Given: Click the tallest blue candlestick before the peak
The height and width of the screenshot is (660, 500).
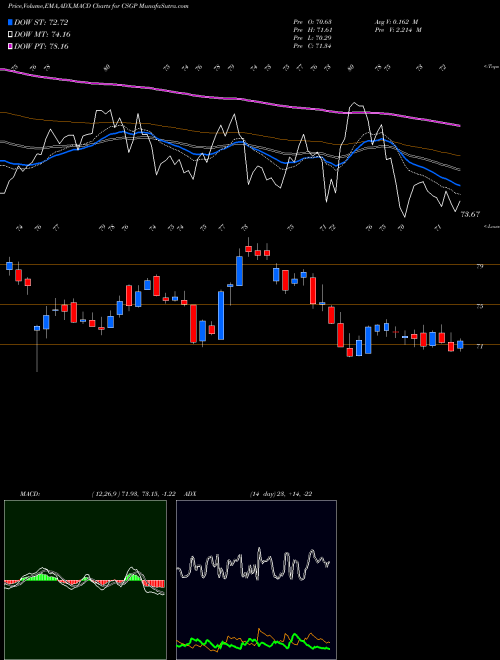Looking at the screenshot, I should click(221, 315).
